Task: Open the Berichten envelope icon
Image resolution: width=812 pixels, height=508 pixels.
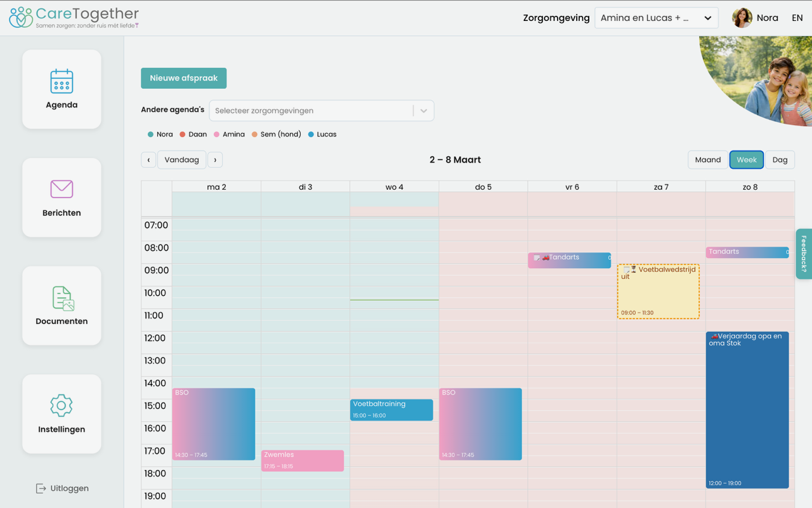Action: pos(62,189)
